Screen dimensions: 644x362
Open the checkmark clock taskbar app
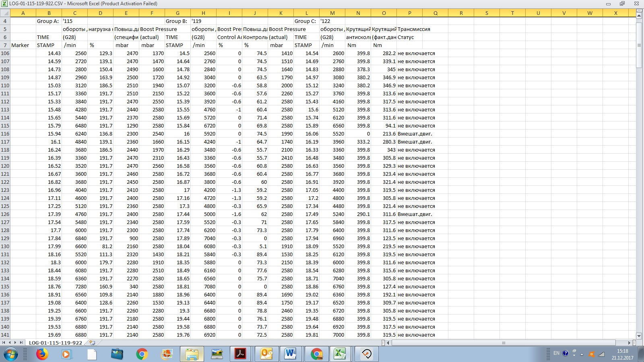[366, 354]
